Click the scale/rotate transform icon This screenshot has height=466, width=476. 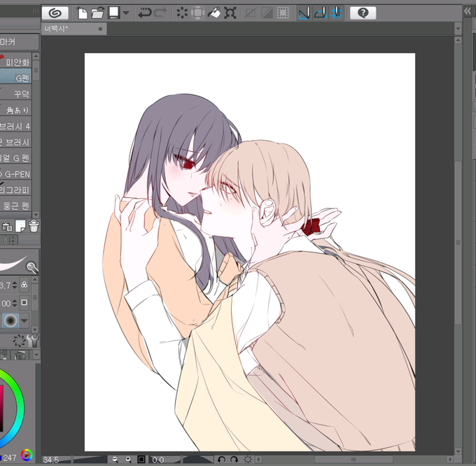pos(230,13)
